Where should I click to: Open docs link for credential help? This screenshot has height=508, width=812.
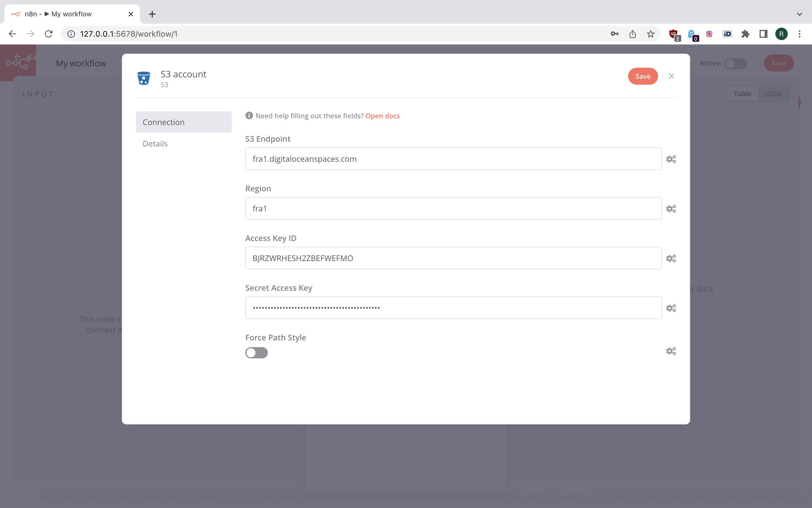(x=383, y=116)
